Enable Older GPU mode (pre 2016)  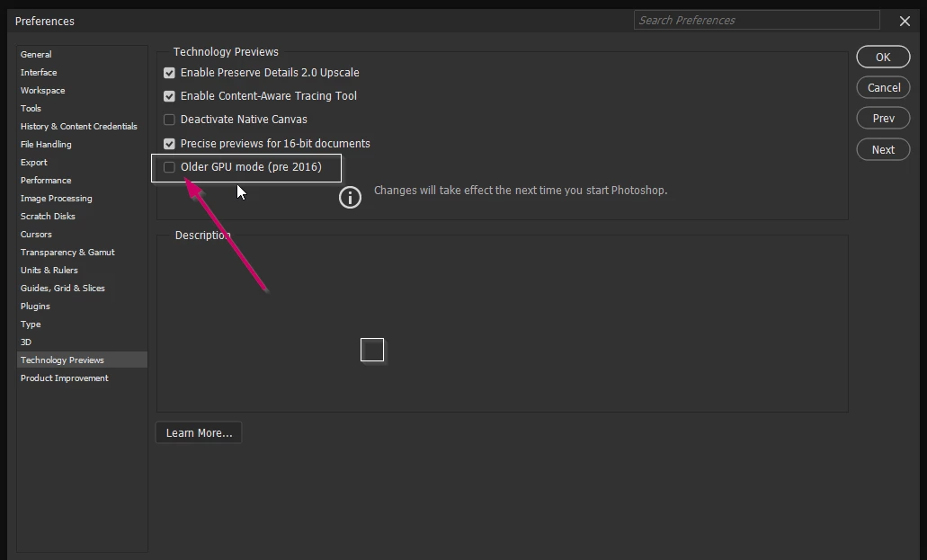pyautogui.click(x=169, y=167)
